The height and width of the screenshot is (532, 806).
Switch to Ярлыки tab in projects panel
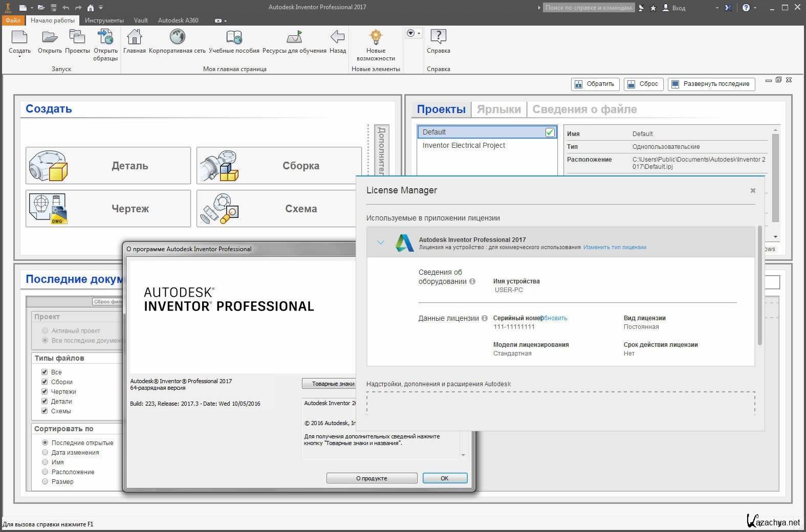pos(499,109)
